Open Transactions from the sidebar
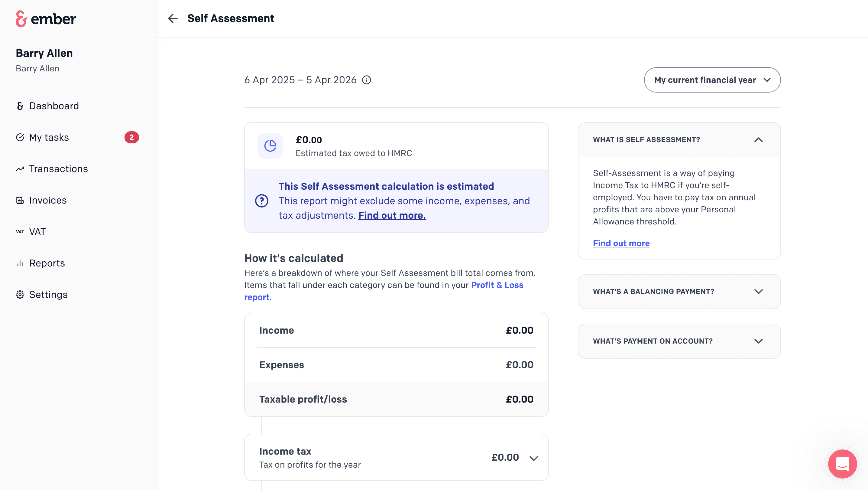This screenshot has height=490, width=868. pyautogui.click(x=58, y=168)
